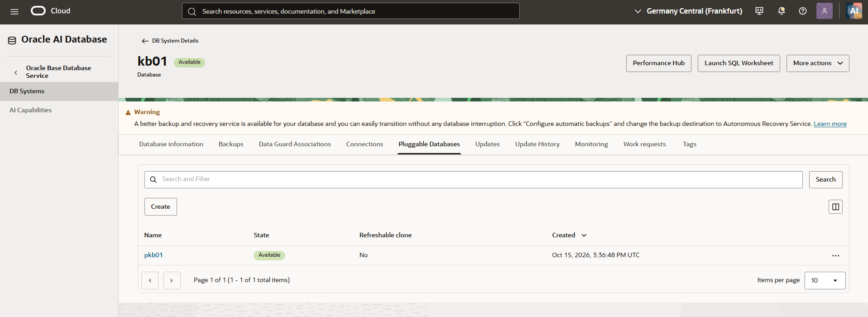The height and width of the screenshot is (317, 868).
Task: Open the Learn more link
Action: click(830, 124)
